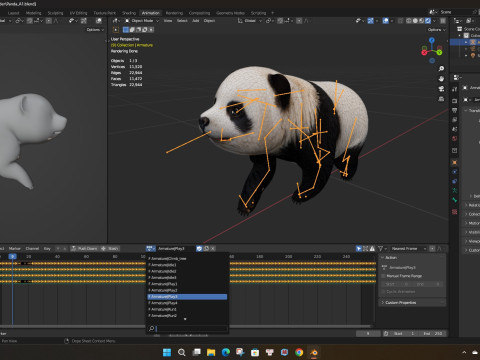Image resolution: width=480 pixels, height=360 pixels.
Task: Toggle X-ray display in viewport header
Action: click(x=400, y=21)
